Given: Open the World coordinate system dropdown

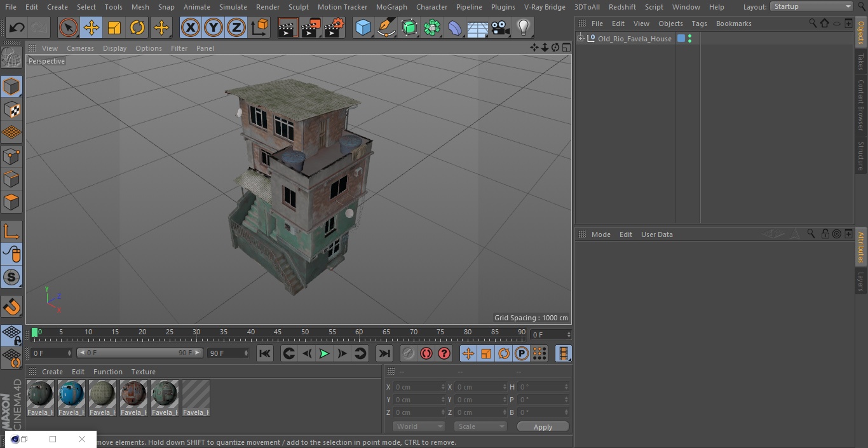Looking at the screenshot, I should click(x=419, y=426).
